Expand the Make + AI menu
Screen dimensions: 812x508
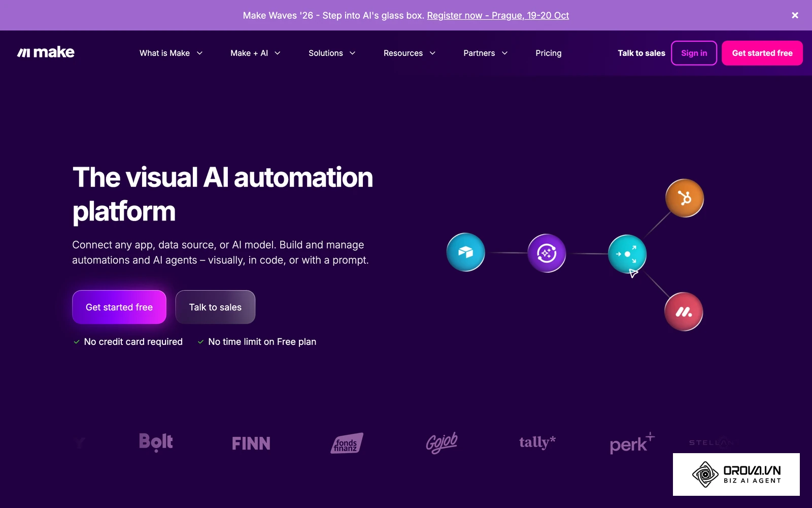(255, 53)
